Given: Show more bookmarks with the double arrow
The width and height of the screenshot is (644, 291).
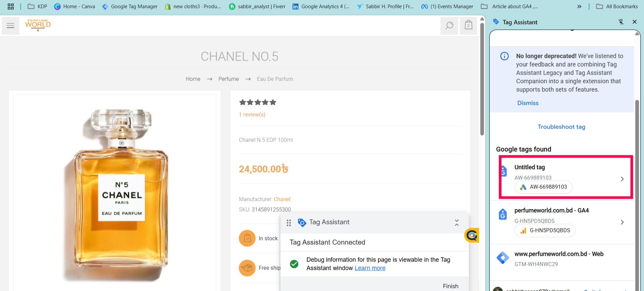Looking at the screenshot, I should [579, 6].
